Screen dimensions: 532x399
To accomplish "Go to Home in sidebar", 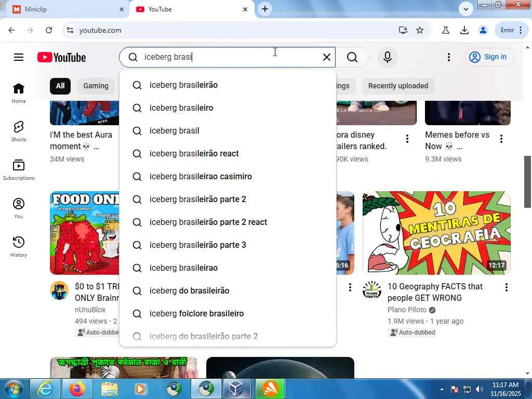I will click(19, 93).
